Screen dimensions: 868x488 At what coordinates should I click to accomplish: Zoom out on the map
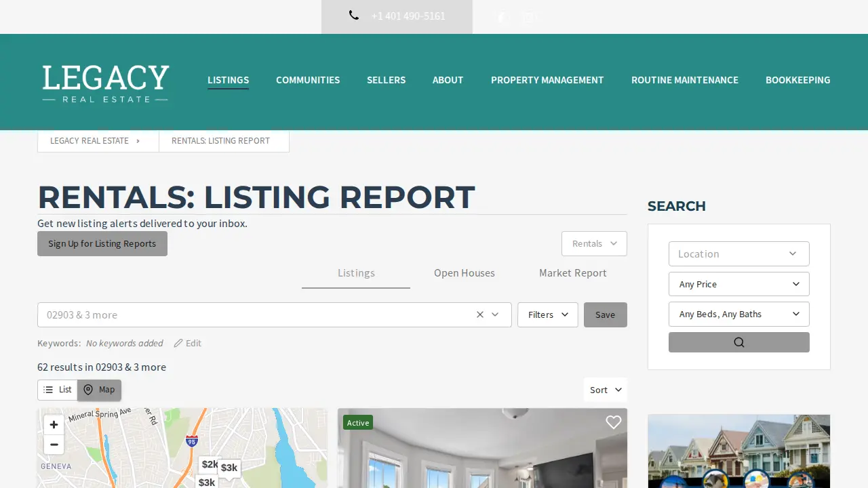[54, 445]
